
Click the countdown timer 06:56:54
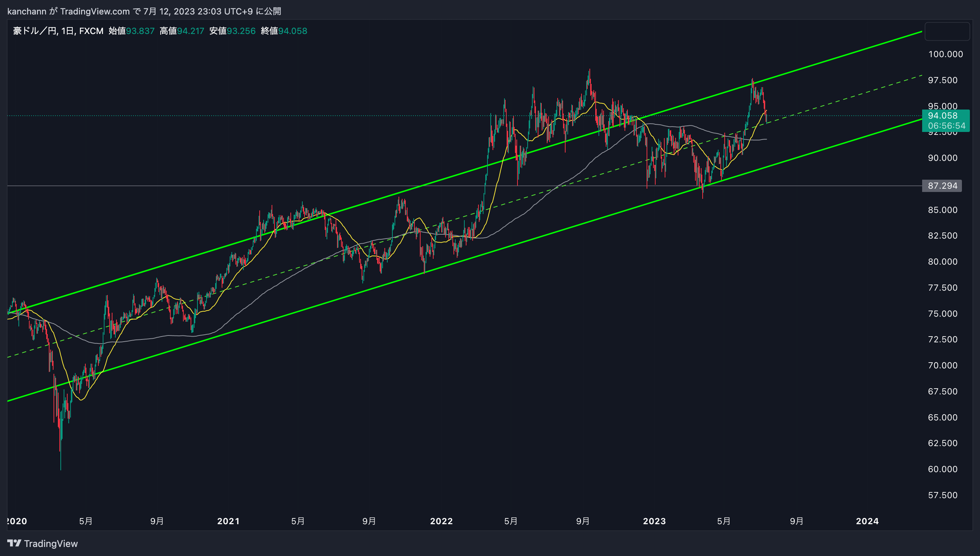(x=946, y=126)
